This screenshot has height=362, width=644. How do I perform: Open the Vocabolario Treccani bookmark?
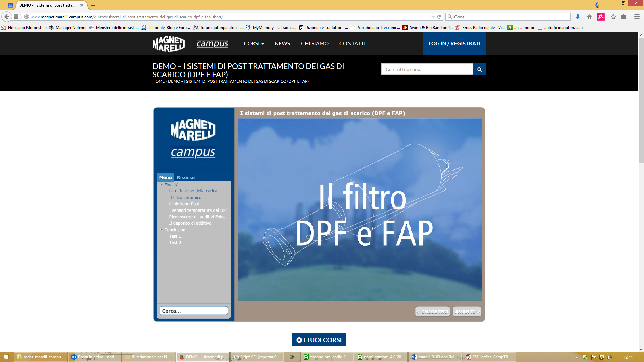[x=375, y=28]
